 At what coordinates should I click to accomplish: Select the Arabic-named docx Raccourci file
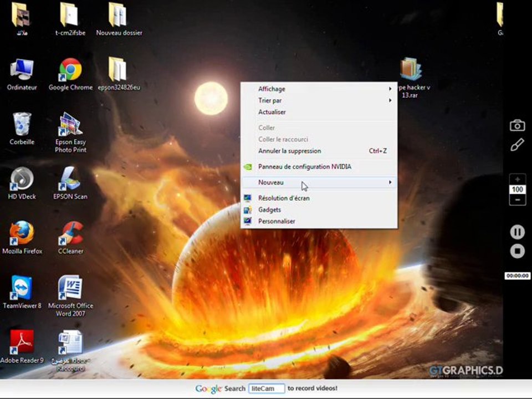coord(70,351)
